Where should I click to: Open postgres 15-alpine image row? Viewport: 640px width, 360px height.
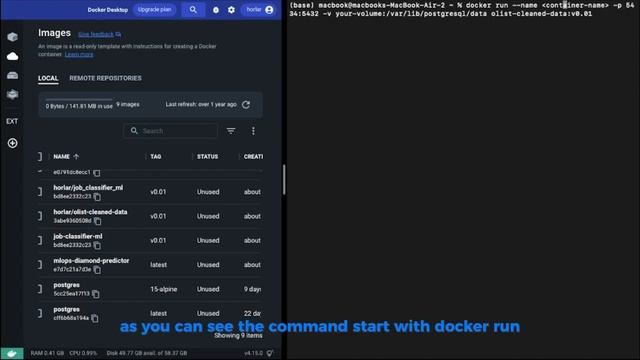pyautogui.click(x=150, y=289)
